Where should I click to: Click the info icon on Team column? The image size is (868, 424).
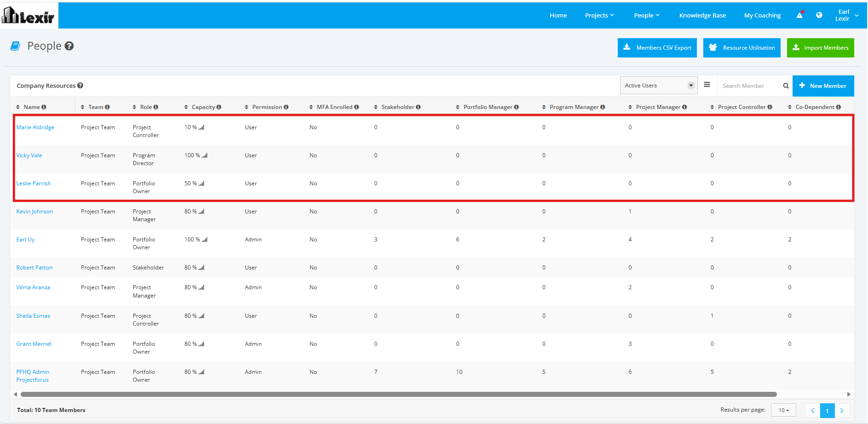click(x=107, y=107)
